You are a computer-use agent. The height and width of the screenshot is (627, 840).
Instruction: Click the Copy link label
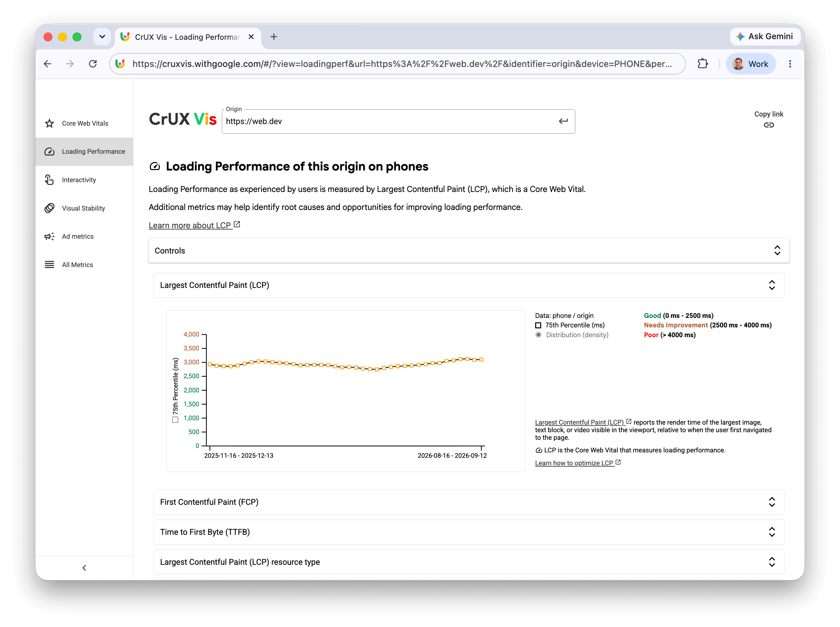(768, 114)
